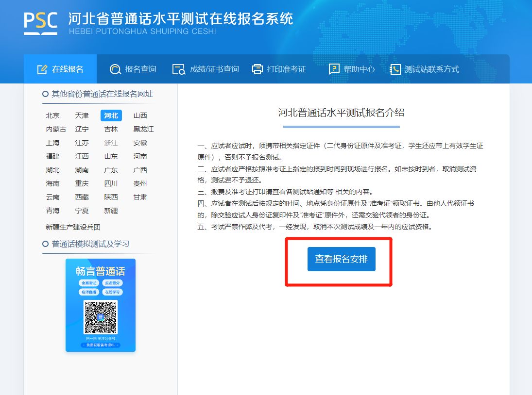Click the pencil icon beside 在线报名

click(42, 69)
